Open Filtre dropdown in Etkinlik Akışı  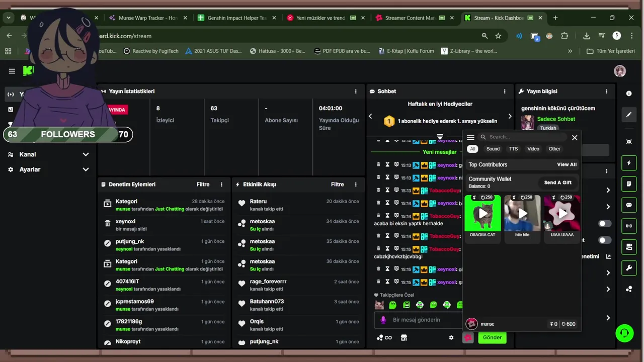point(337,185)
